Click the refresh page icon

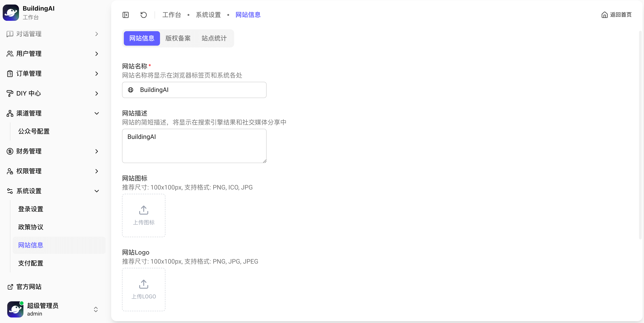coord(143,15)
